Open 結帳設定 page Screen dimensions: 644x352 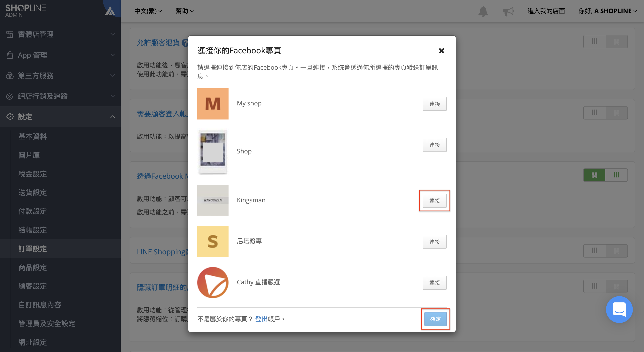coord(32,230)
